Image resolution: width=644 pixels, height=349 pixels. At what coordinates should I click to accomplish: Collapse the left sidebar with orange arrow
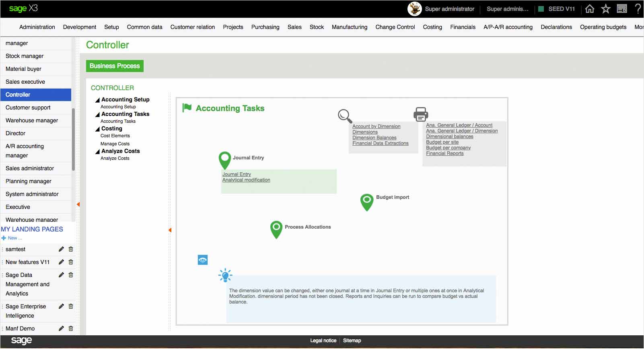point(78,204)
